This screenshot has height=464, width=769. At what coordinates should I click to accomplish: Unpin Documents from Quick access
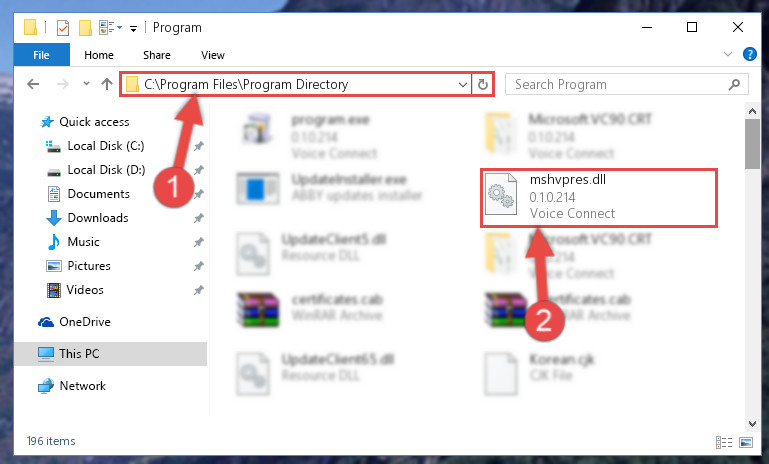[x=199, y=194]
